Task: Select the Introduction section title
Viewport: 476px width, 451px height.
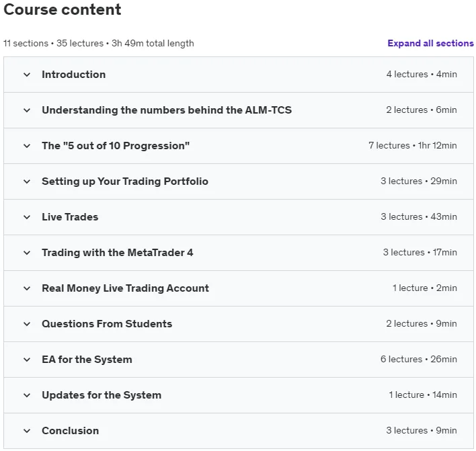Action: (74, 75)
